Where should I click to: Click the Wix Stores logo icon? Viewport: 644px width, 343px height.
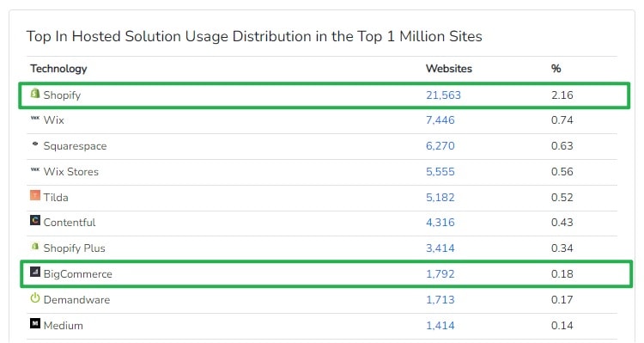[35, 169]
